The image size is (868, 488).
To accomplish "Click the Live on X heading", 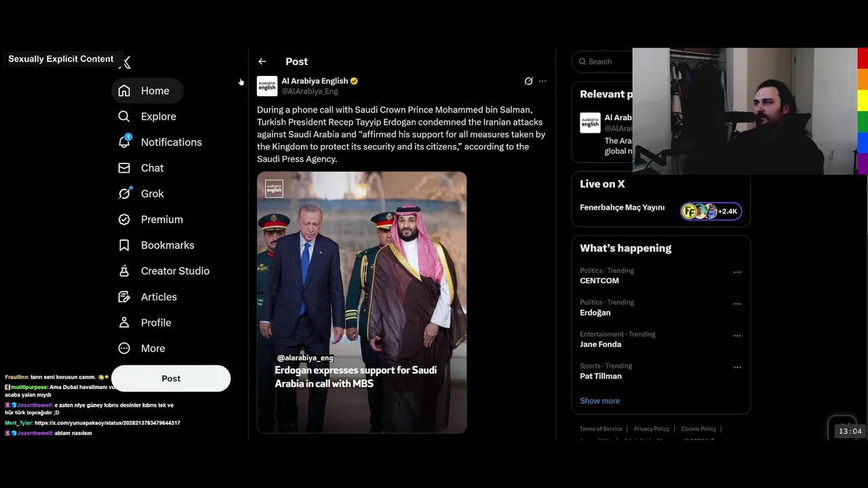I will coord(602,184).
